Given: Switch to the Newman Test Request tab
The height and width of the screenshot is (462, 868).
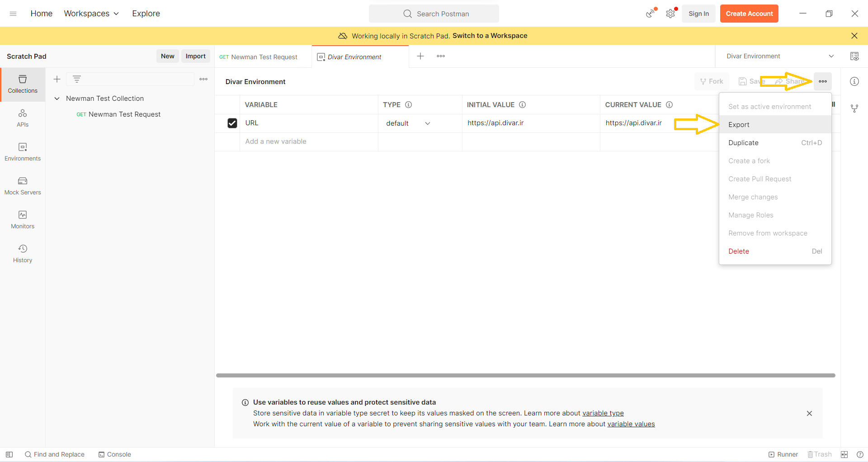Looking at the screenshot, I should coord(263,57).
